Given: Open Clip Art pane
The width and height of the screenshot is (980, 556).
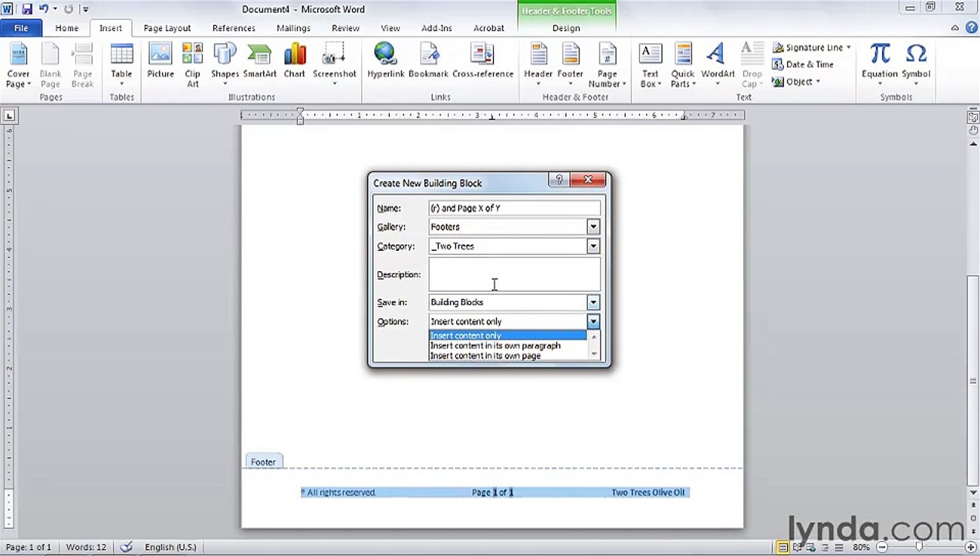Looking at the screenshot, I should pyautogui.click(x=192, y=66).
